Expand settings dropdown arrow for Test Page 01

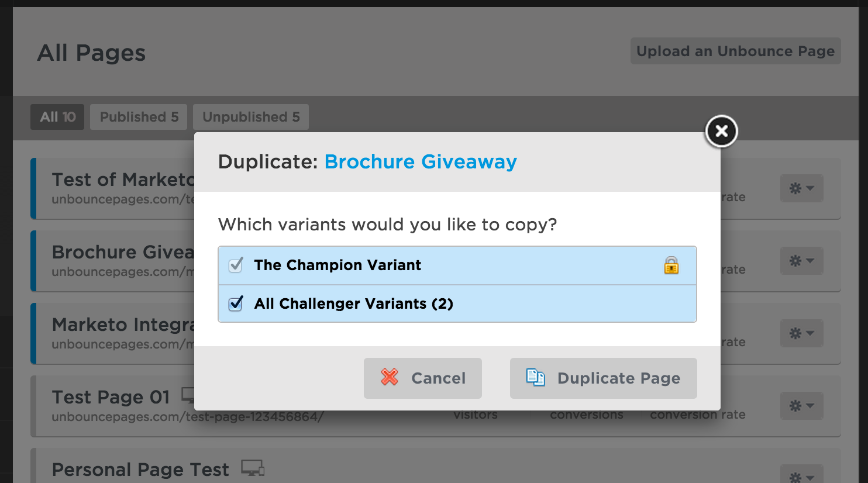(x=810, y=406)
